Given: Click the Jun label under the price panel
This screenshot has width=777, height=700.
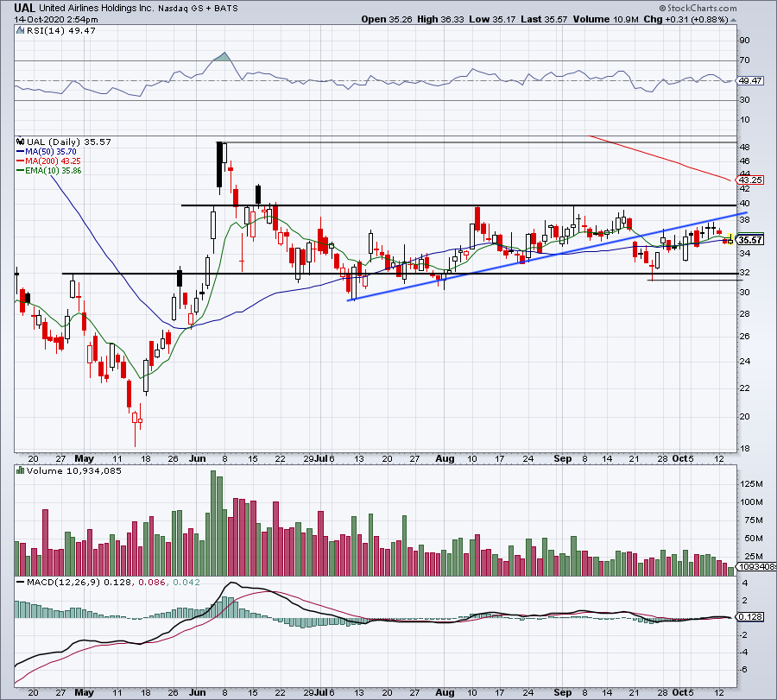Looking at the screenshot, I should click(x=197, y=458).
